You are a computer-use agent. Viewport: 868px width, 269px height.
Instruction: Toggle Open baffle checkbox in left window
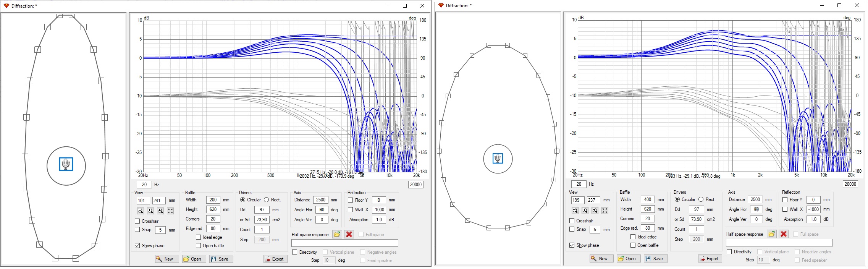pos(199,246)
